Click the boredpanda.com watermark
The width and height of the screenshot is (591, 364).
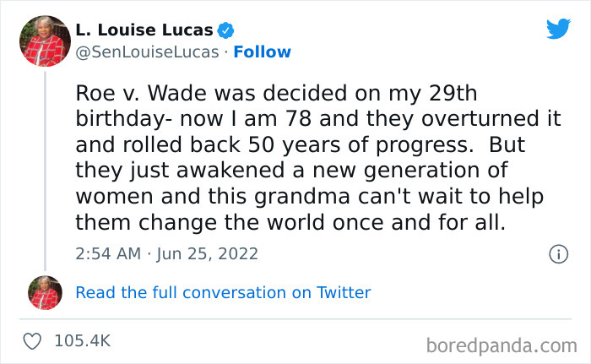tap(502, 345)
